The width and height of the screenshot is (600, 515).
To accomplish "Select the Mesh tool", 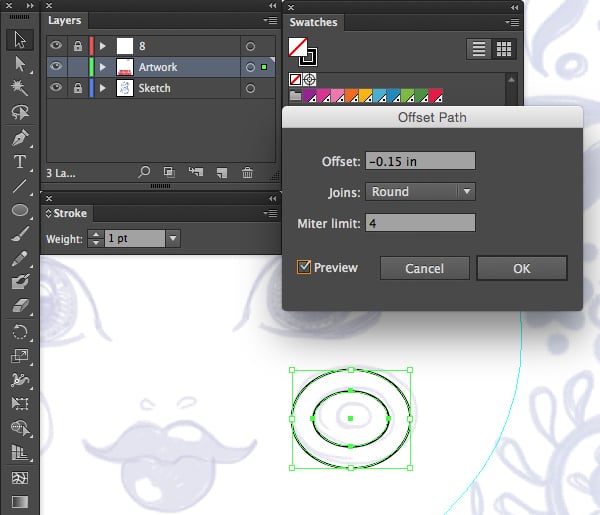I will pyautogui.click(x=20, y=478).
